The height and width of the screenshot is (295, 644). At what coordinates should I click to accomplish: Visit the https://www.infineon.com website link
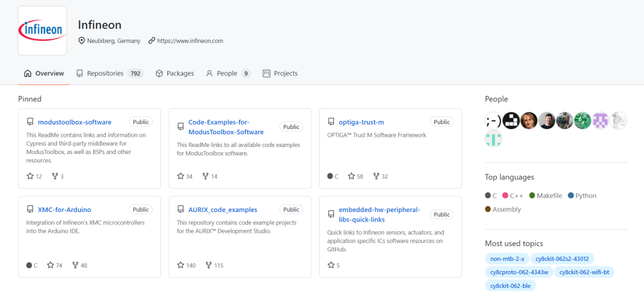tap(190, 41)
